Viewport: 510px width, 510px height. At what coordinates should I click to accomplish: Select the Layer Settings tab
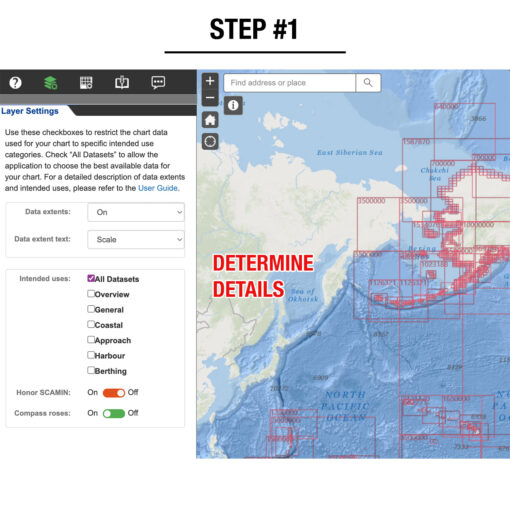click(30, 111)
